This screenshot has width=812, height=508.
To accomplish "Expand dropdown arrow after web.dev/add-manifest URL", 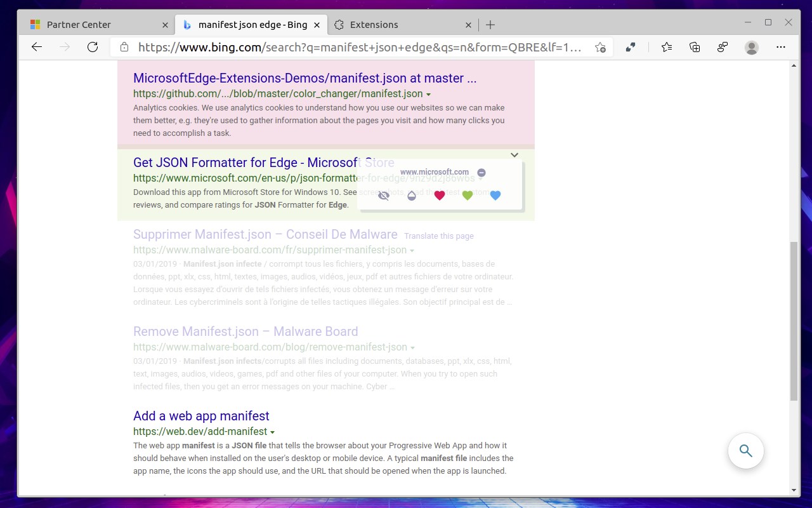I will point(273,432).
